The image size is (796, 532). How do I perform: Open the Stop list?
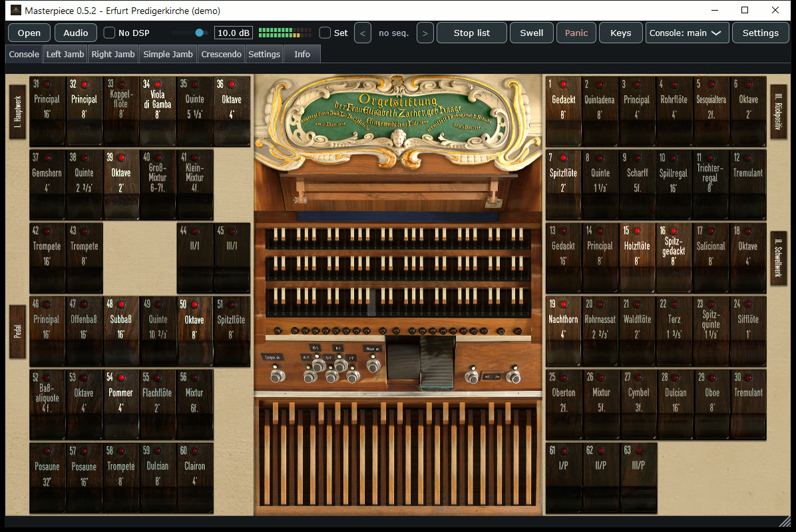(x=472, y=33)
